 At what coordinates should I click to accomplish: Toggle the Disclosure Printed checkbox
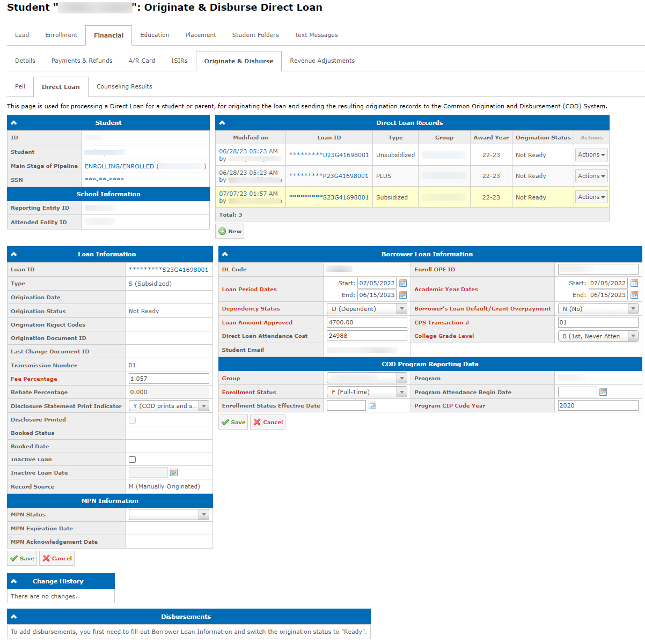pos(133,420)
